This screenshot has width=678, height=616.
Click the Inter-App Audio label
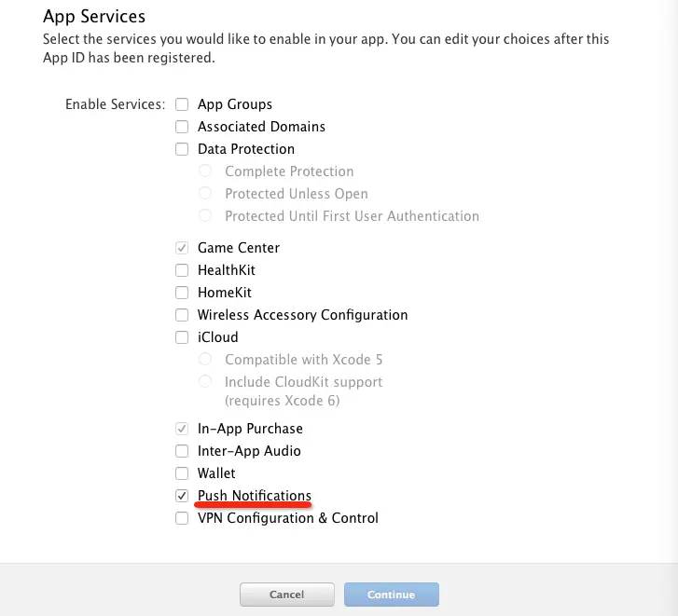click(x=249, y=451)
